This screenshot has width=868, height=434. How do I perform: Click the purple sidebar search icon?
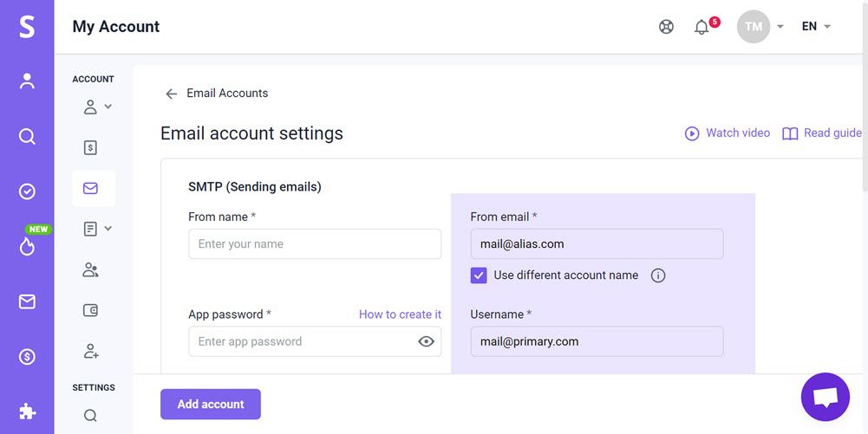[27, 137]
